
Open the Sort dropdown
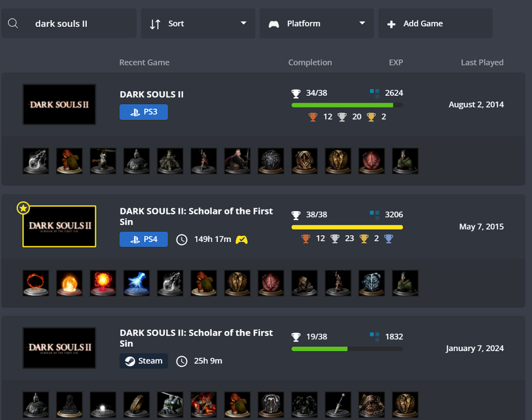[x=198, y=24]
